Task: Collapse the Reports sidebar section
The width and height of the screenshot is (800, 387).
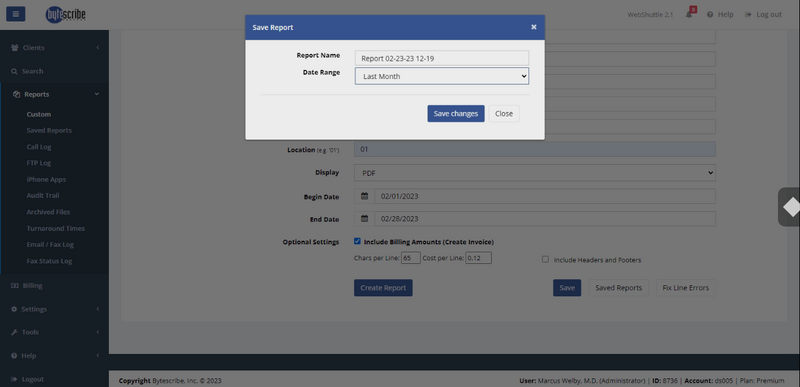Action: (x=54, y=94)
